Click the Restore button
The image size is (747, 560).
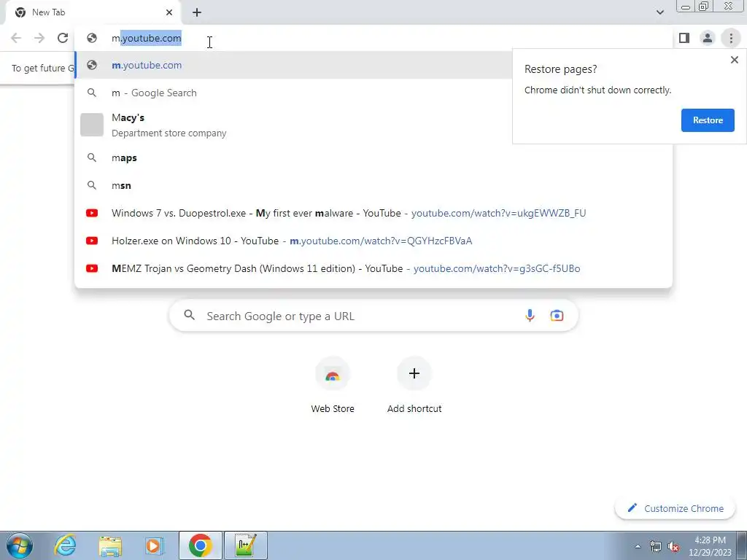pyautogui.click(x=708, y=120)
